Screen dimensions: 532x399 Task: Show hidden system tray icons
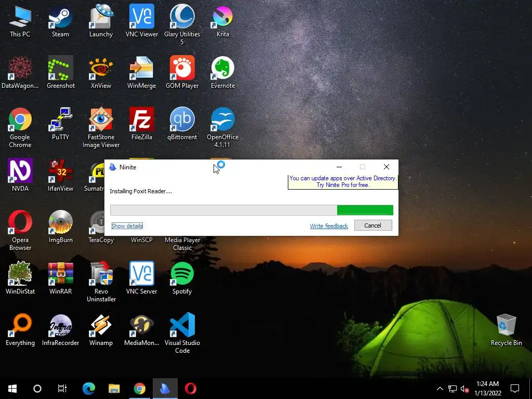pos(440,389)
